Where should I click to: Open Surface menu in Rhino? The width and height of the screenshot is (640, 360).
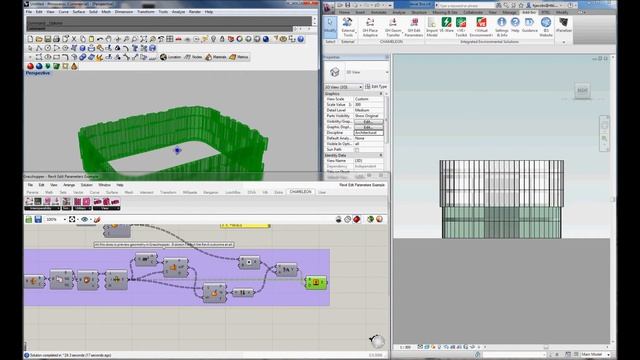[x=79, y=12]
